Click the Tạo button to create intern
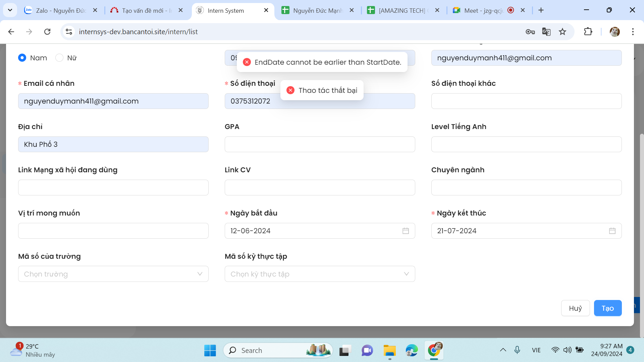 pos(607,308)
